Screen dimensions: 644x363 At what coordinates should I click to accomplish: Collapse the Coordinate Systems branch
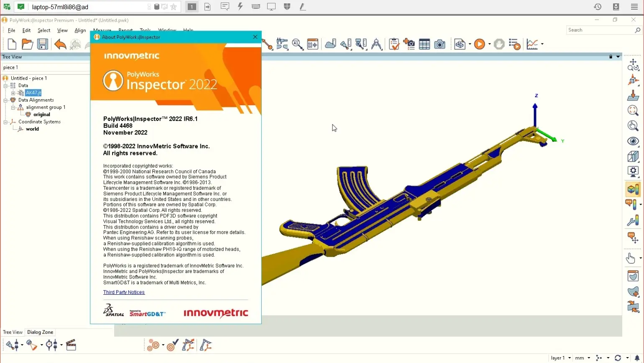click(x=6, y=122)
